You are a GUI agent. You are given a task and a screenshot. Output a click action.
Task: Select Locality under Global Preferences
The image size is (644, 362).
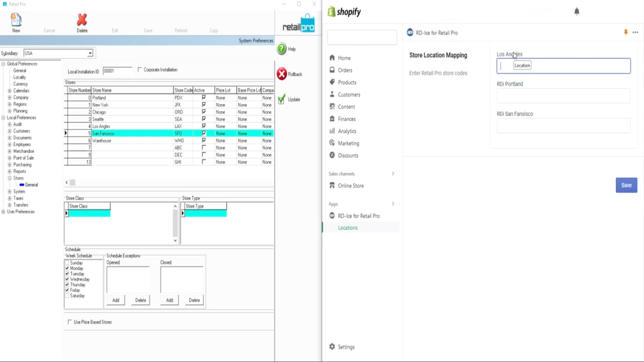coord(20,77)
